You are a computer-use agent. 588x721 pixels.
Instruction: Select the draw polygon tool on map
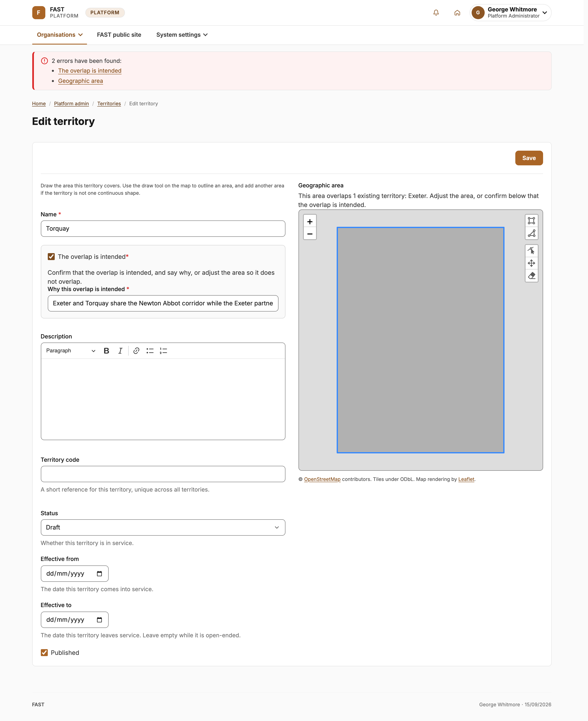pyautogui.click(x=531, y=233)
